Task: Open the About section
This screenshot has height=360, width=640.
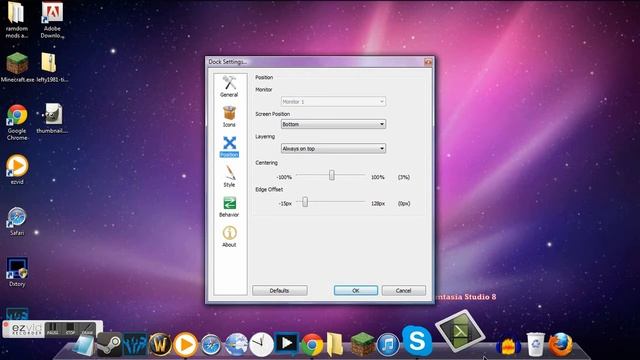Action: point(229,237)
